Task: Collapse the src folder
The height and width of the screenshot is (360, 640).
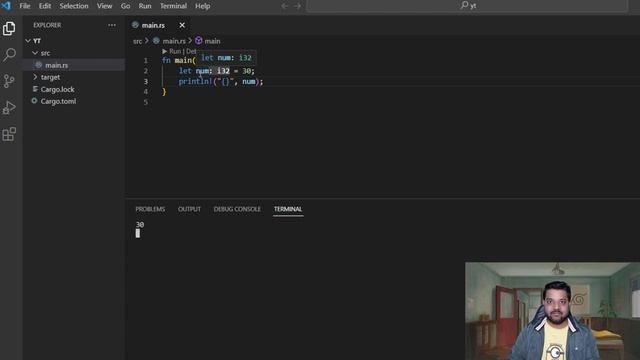Action: click(x=35, y=53)
